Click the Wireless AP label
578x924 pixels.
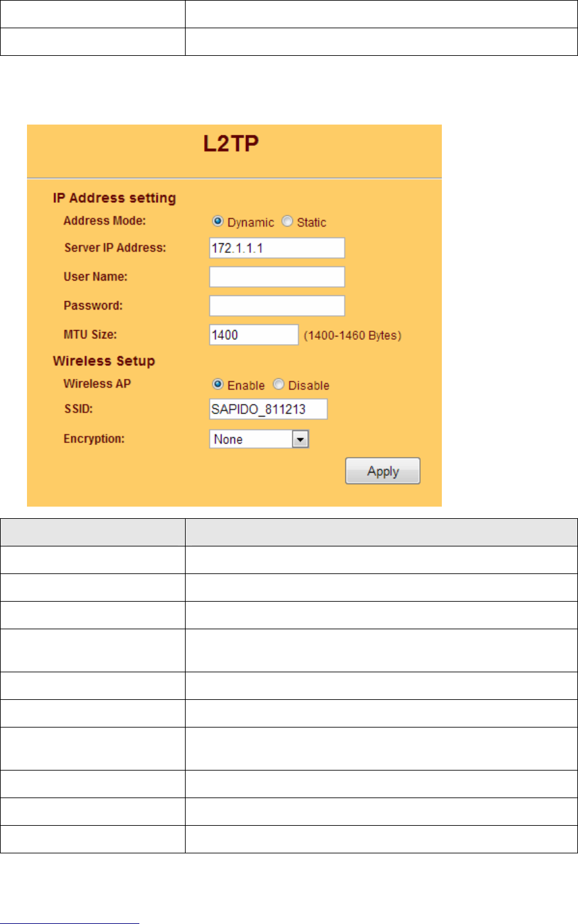tap(97, 384)
